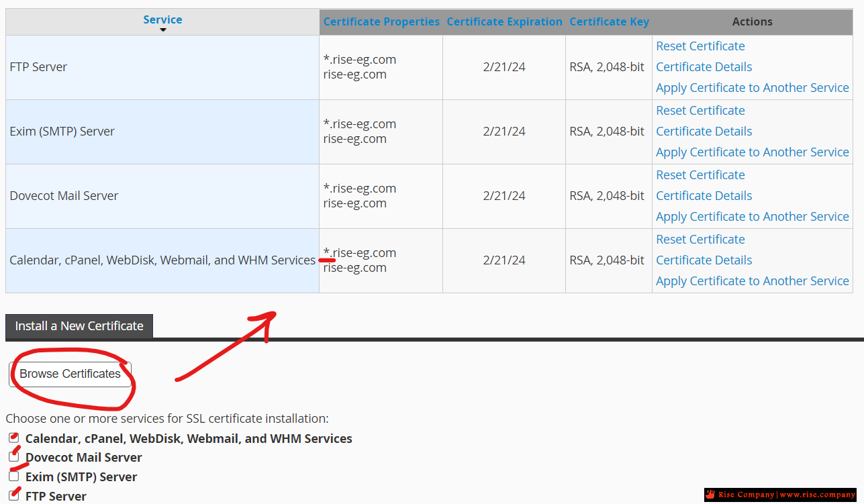Toggle the Dovecot Mail Server checkbox
The image size is (864, 504).
click(14, 457)
